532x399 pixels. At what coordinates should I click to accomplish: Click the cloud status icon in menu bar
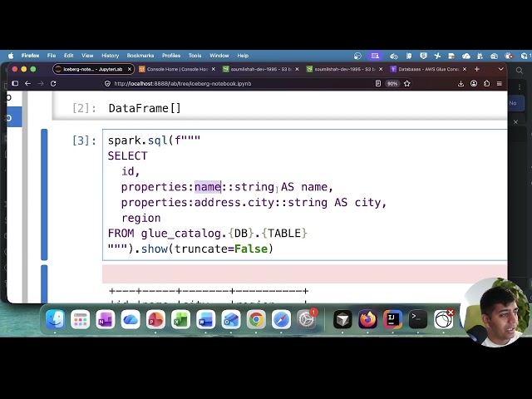(x=465, y=56)
